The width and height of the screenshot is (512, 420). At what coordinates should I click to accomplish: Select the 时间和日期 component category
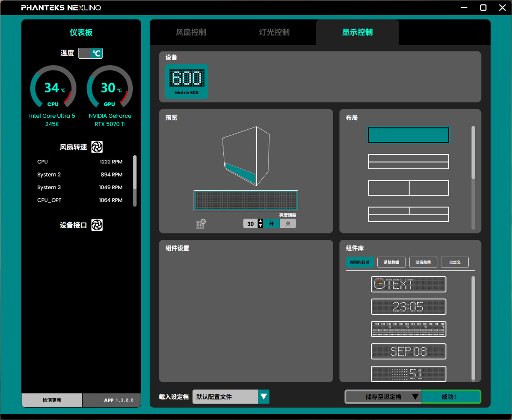(360, 262)
